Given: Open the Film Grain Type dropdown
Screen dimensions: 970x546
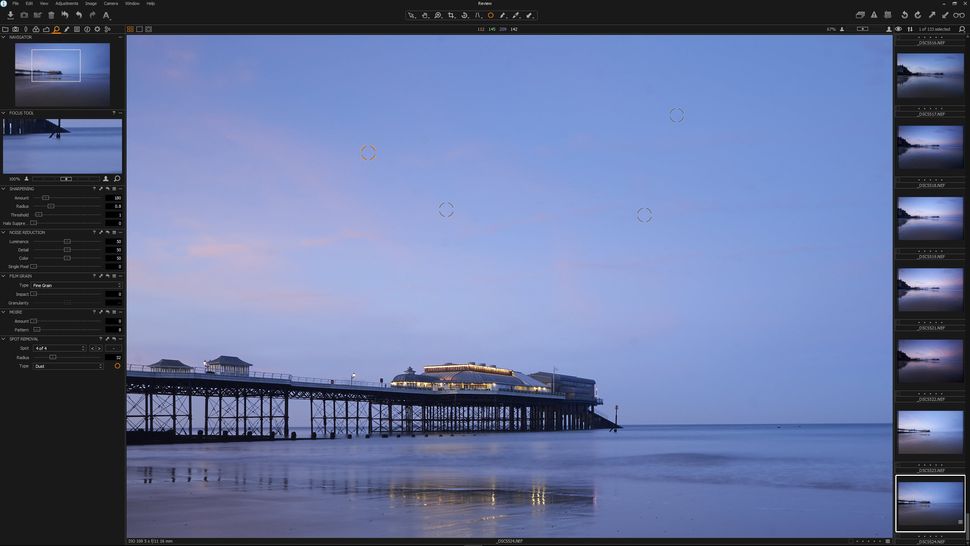Looking at the screenshot, I should 77,286.
